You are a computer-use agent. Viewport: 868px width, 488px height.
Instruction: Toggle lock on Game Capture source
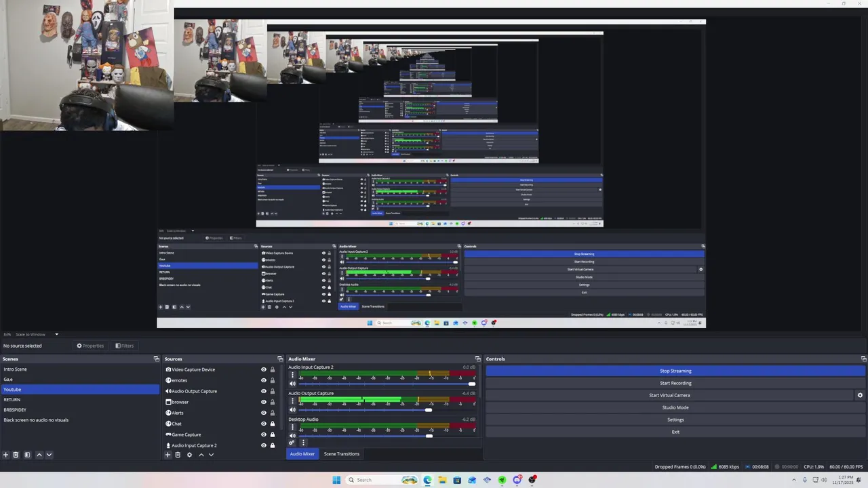(273, 434)
